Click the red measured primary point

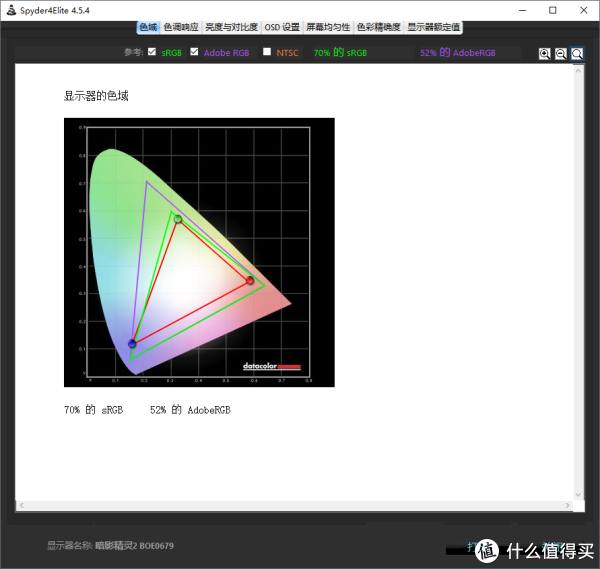coord(250,280)
